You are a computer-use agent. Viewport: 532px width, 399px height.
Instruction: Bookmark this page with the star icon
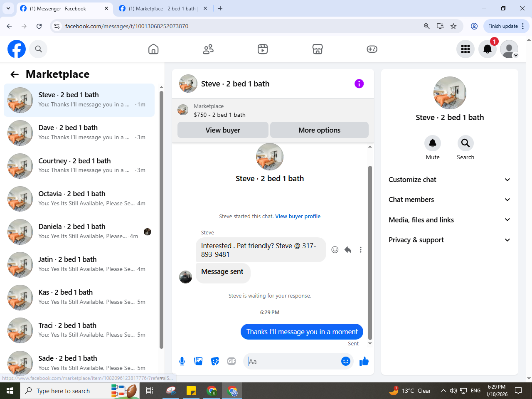coord(453,26)
